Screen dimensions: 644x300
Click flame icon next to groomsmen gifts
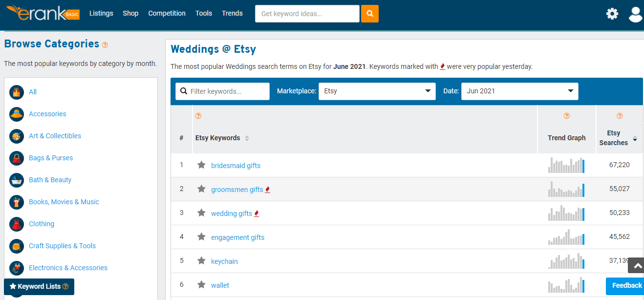(267, 190)
